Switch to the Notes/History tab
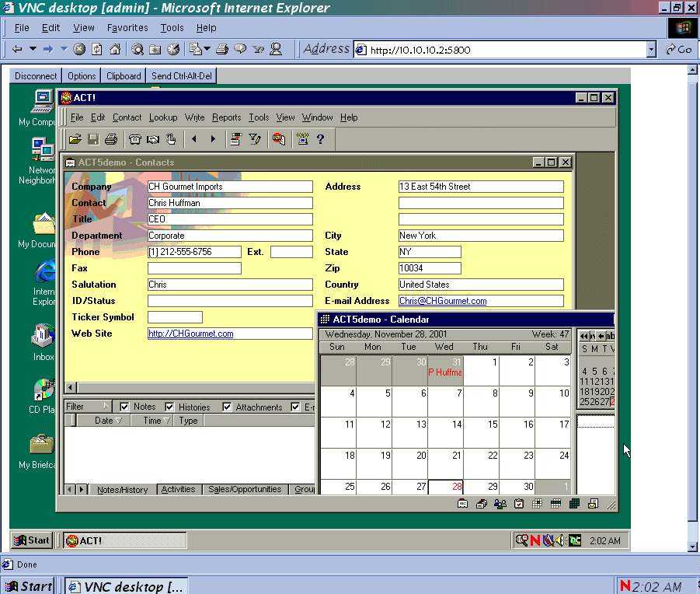Screen dimensions: 700x594 pos(122,490)
